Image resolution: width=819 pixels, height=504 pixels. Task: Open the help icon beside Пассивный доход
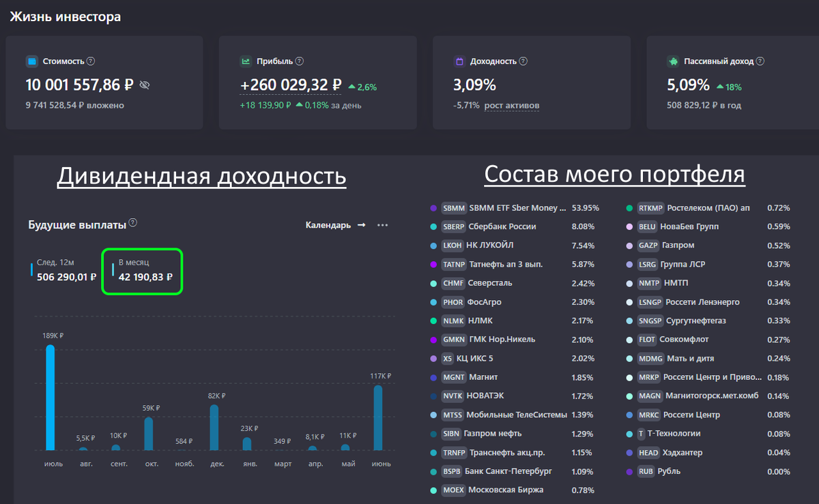760,61
